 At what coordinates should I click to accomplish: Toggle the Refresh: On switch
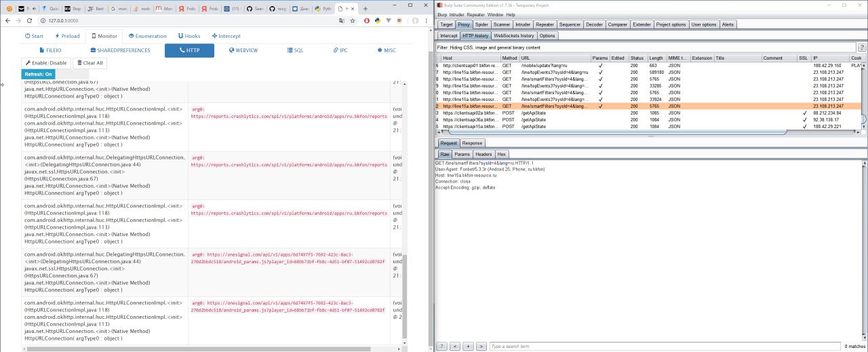click(x=38, y=74)
